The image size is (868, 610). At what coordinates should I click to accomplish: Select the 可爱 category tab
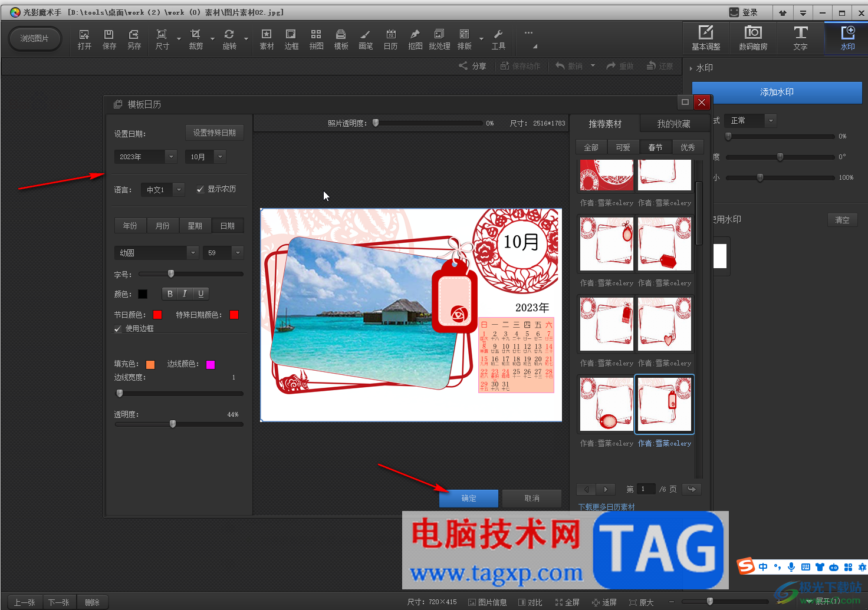(623, 147)
